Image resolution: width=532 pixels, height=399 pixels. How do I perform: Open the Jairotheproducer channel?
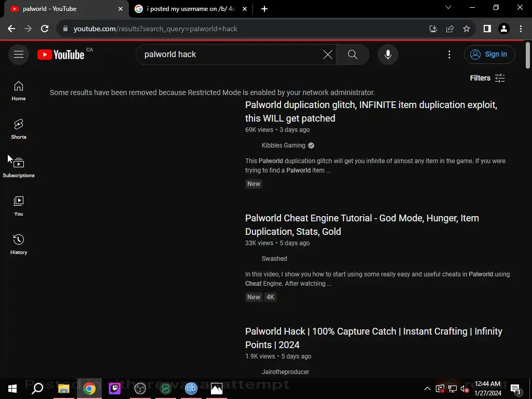coord(285,372)
